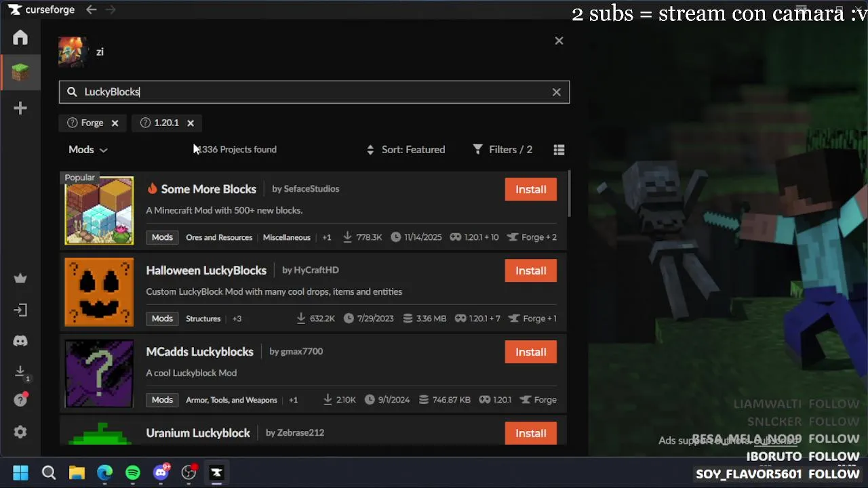Click Miscellaneous category tag
This screenshot has height=488, width=868.
pyautogui.click(x=287, y=237)
